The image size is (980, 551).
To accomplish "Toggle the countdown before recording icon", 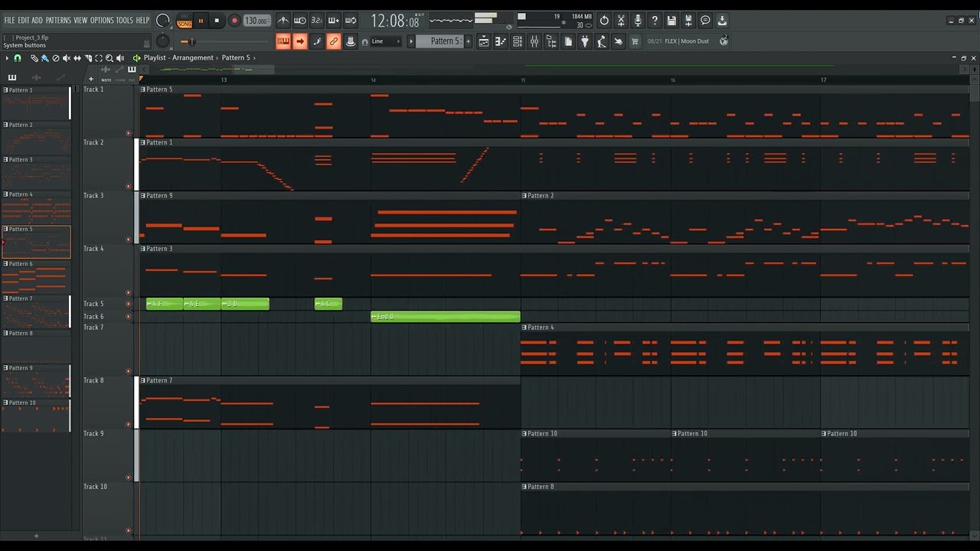I will pyautogui.click(x=317, y=21).
